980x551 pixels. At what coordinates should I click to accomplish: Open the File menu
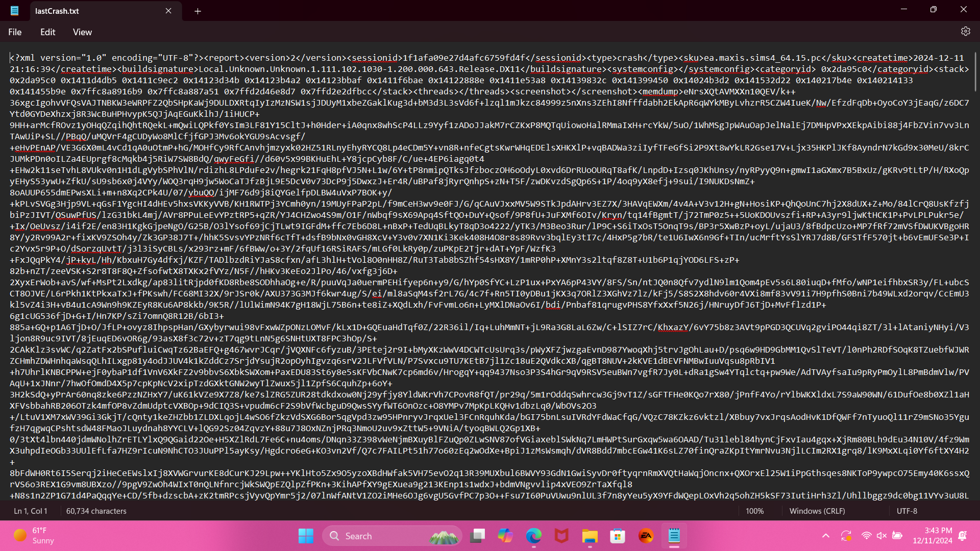point(15,32)
